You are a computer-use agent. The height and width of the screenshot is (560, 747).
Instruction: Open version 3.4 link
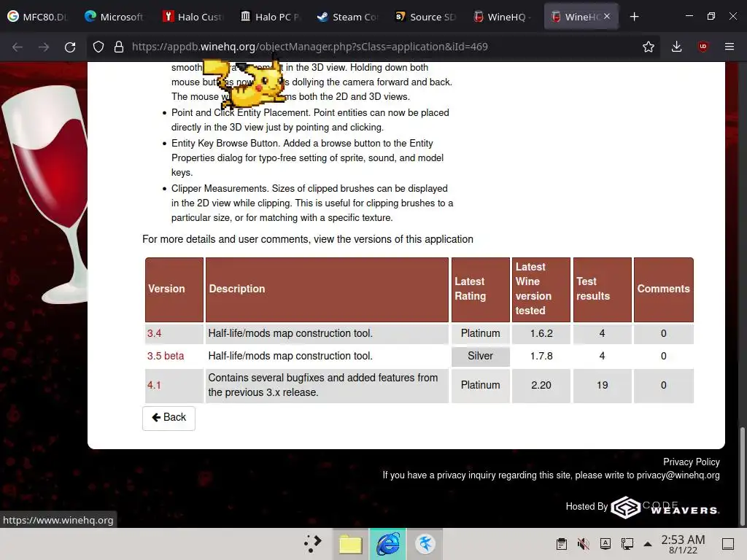pyautogui.click(x=154, y=333)
